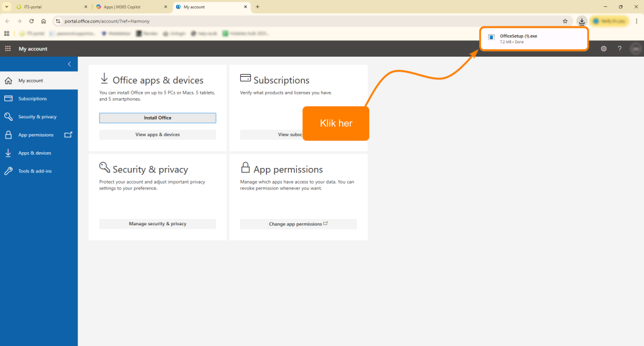This screenshot has width=644, height=346.
Task: Go to the browser home page
Action: (43, 21)
